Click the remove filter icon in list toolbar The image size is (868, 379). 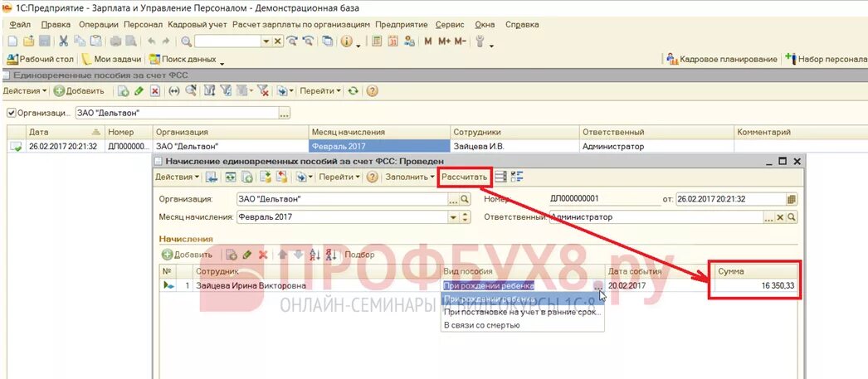pos(263,91)
